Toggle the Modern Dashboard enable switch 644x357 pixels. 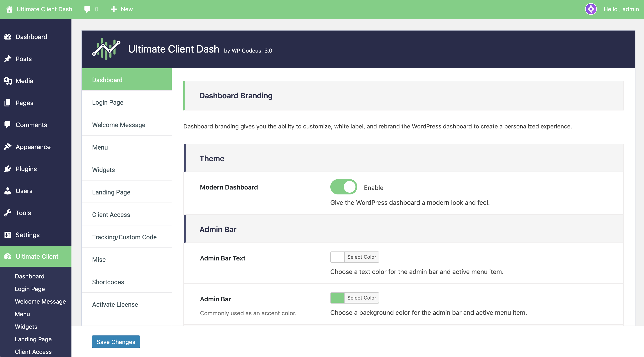tap(344, 187)
